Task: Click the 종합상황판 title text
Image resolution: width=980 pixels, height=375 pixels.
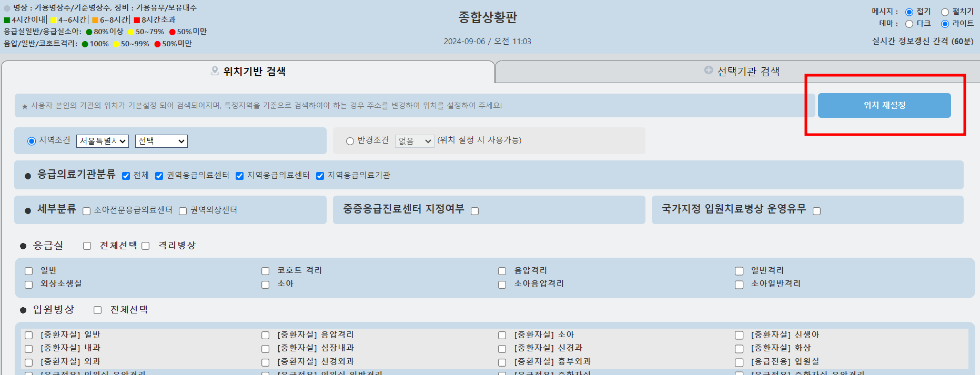Action: (x=488, y=17)
